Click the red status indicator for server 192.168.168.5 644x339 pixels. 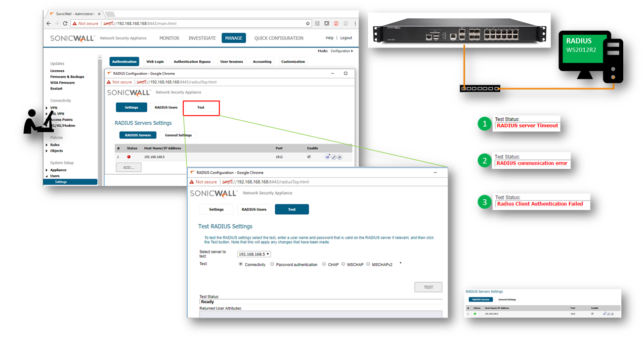pos(129,157)
